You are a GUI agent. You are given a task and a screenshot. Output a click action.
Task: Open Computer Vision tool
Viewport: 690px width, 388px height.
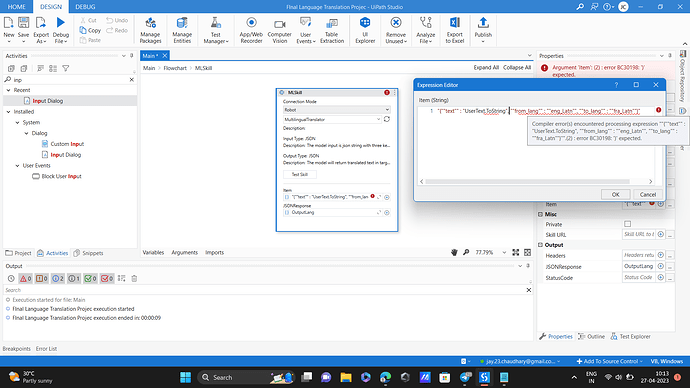(279, 30)
